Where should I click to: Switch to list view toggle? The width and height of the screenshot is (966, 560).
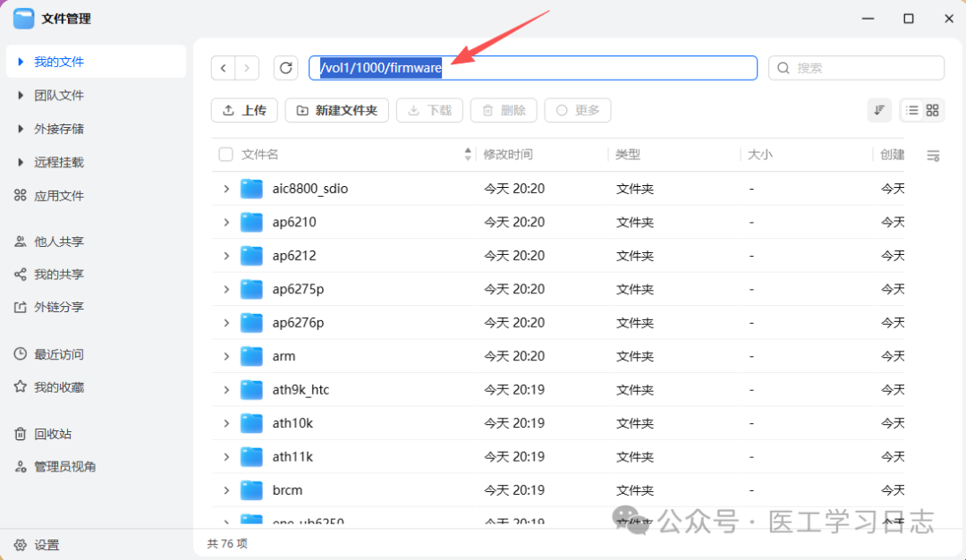pos(914,109)
